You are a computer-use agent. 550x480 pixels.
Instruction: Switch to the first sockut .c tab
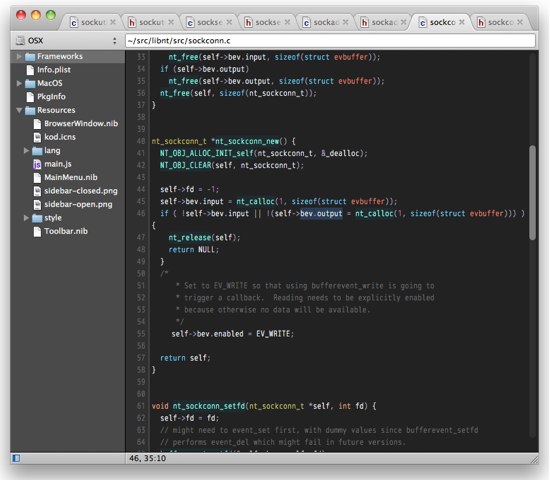[x=92, y=22]
